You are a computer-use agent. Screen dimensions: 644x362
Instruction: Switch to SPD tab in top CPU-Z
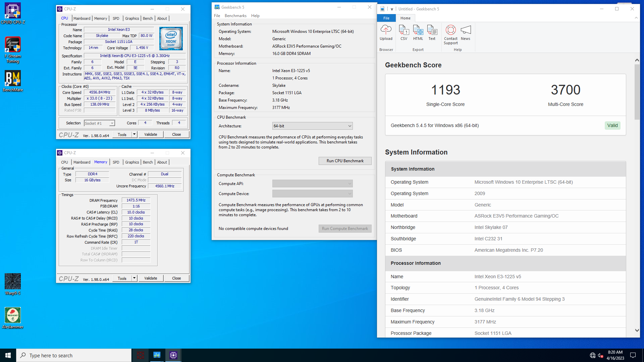[x=116, y=18]
